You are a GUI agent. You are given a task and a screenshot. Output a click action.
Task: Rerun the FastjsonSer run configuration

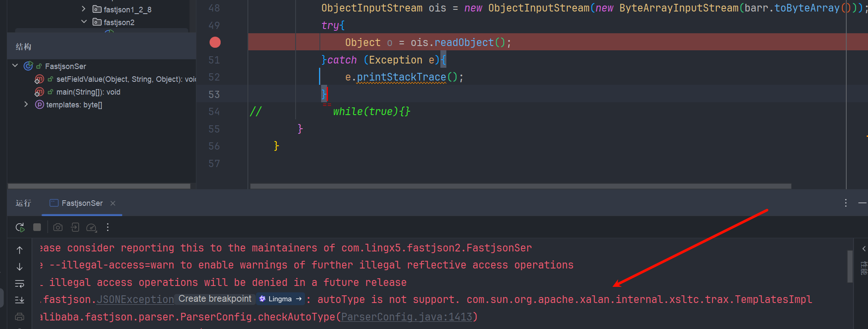(x=20, y=228)
